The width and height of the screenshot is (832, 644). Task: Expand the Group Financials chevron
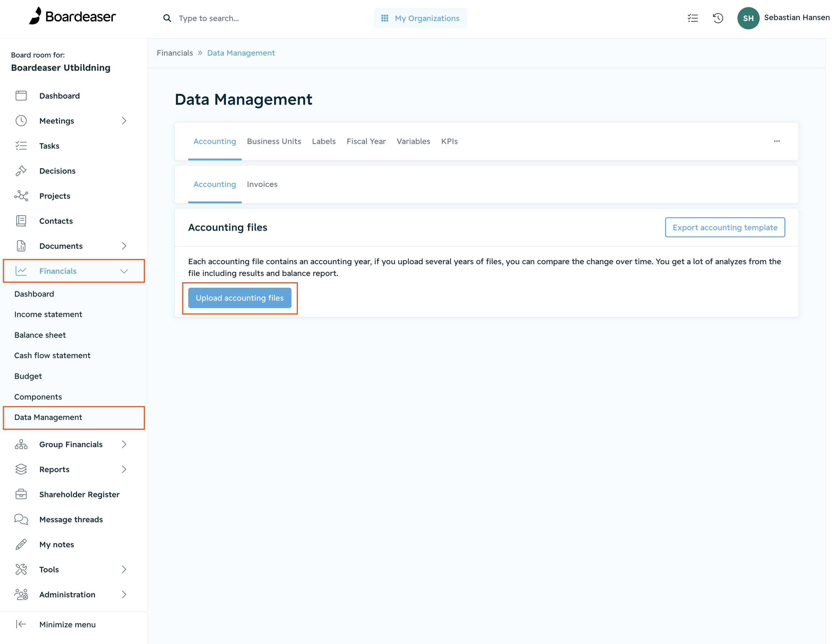click(124, 444)
